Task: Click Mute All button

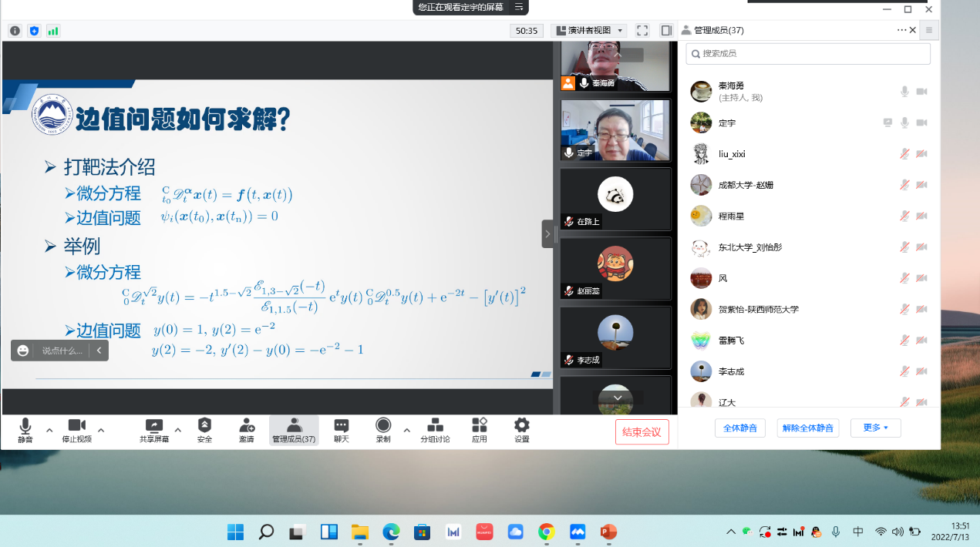Action: coord(739,428)
